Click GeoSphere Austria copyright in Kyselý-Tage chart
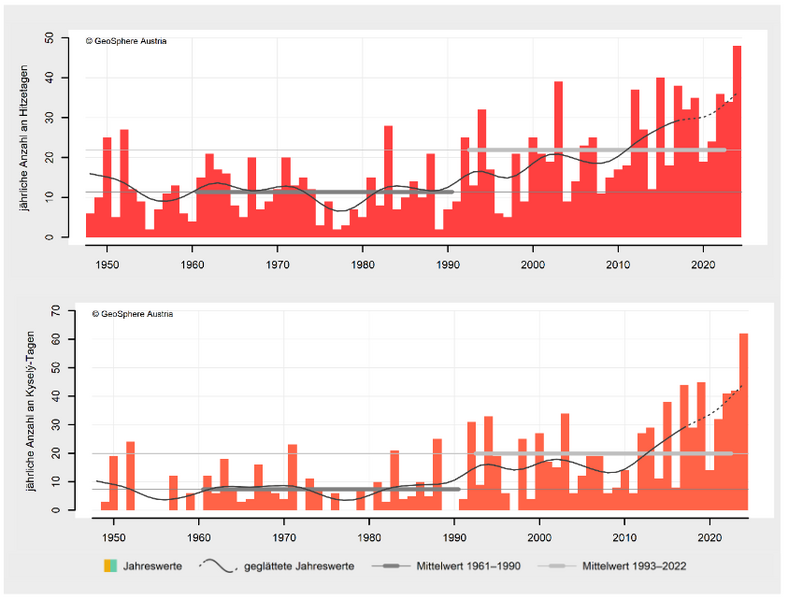The width and height of the screenshot is (788, 600). tap(131, 314)
